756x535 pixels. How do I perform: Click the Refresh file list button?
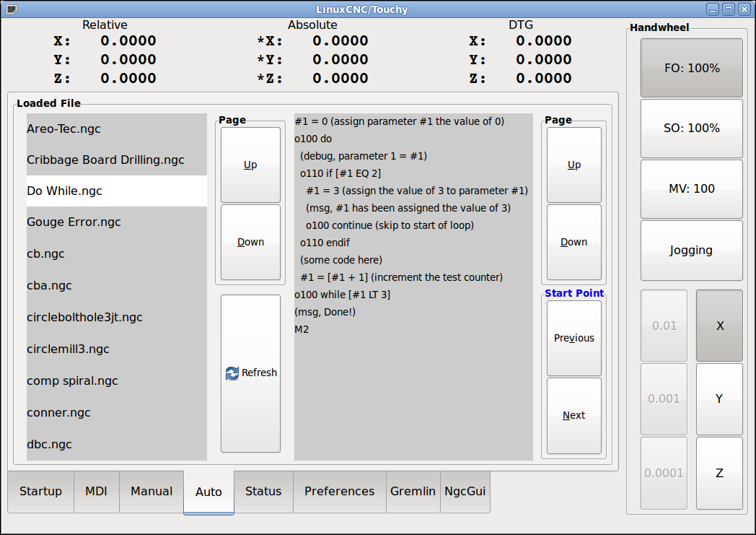tap(251, 373)
